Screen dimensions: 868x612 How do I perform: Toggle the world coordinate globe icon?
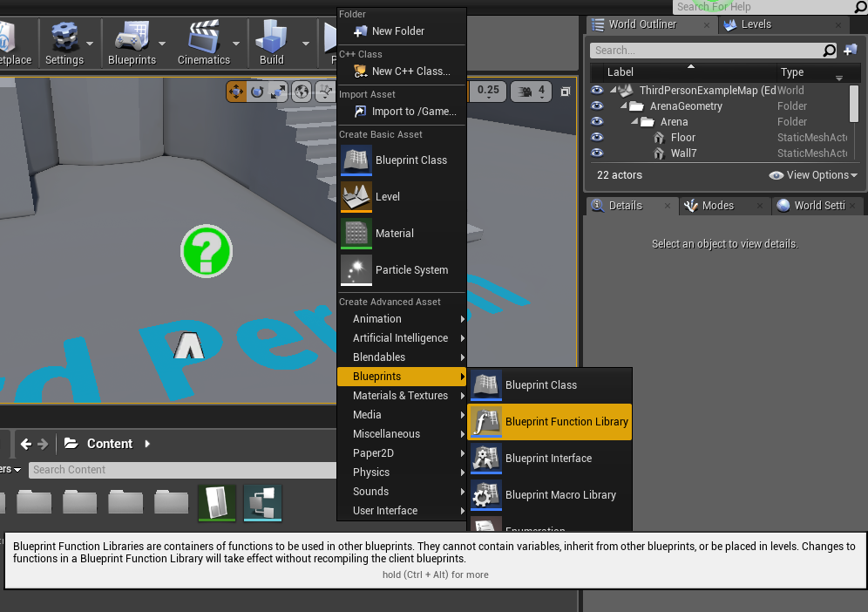pos(302,92)
